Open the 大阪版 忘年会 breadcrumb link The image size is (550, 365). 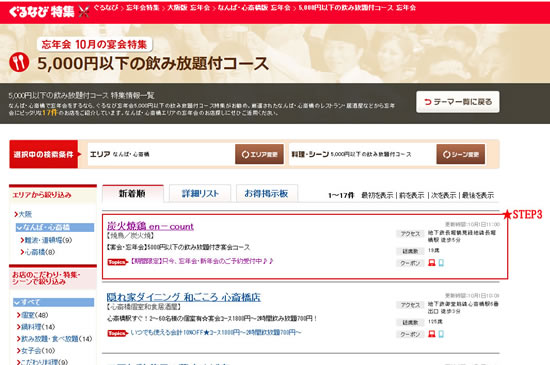pos(188,8)
